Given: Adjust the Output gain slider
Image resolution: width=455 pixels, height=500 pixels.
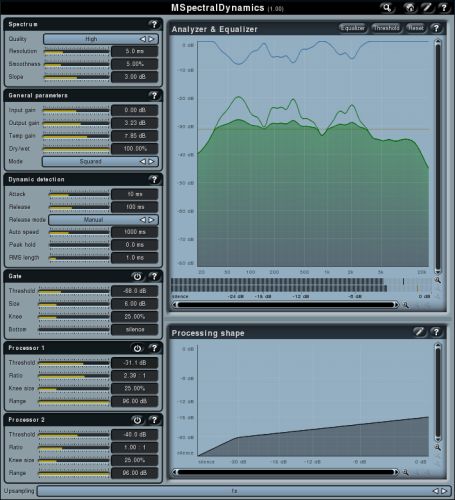Looking at the screenshot, I should click(x=76, y=123).
